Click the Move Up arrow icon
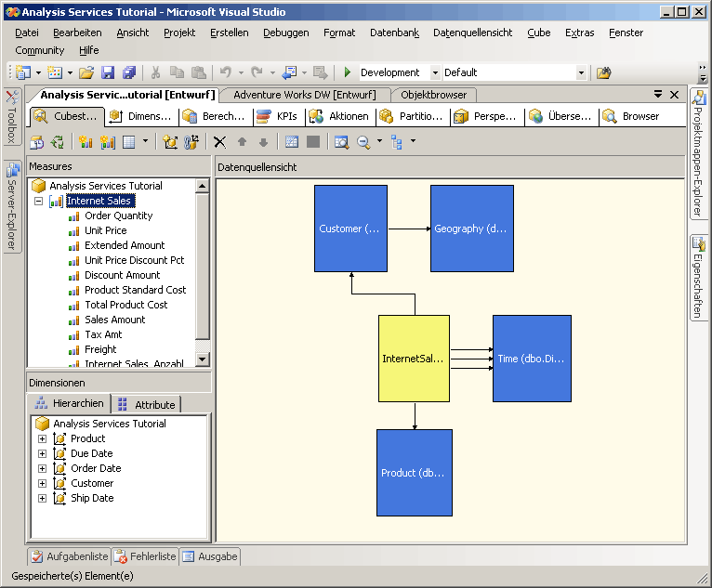 (242, 142)
